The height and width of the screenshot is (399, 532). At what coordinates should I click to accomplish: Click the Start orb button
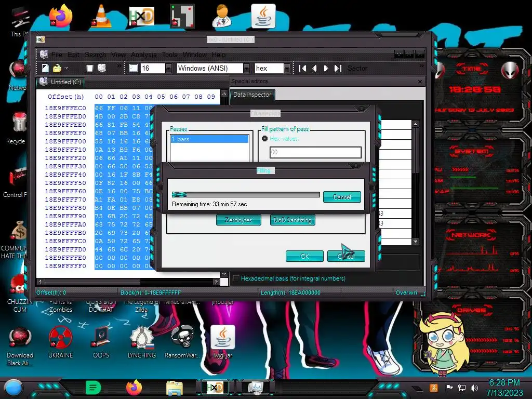(x=14, y=388)
